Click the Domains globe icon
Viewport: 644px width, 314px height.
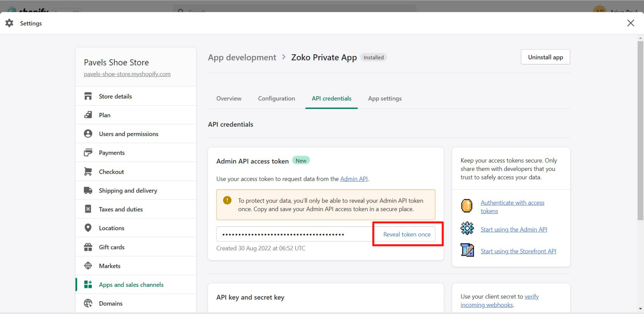pyautogui.click(x=88, y=303)
